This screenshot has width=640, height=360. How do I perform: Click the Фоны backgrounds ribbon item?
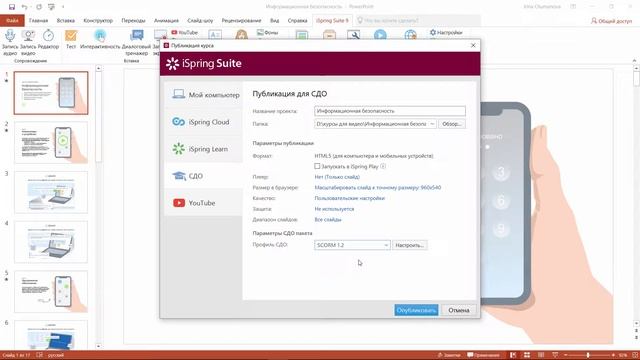click(x=268, y=32)
